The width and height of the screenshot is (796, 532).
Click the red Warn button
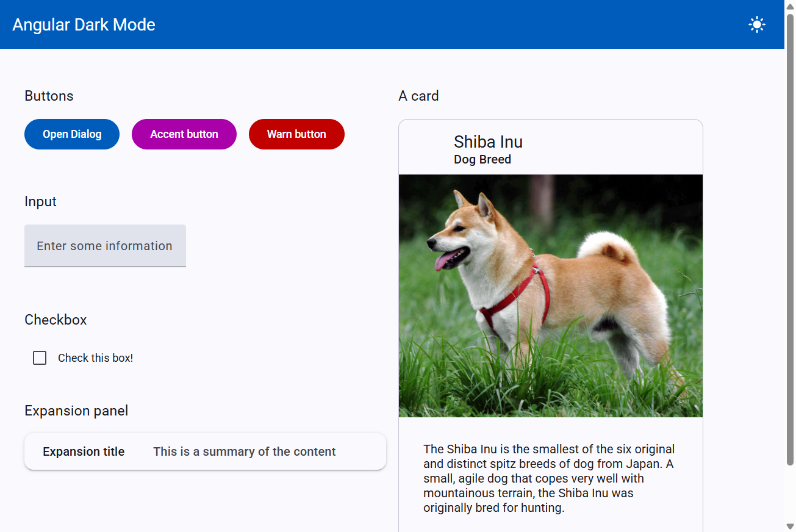pos(296,134)
